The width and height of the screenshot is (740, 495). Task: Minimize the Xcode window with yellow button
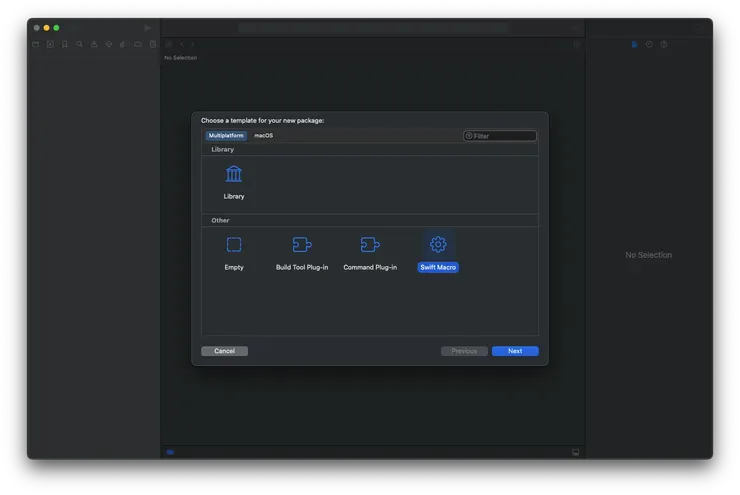(46, 28)
